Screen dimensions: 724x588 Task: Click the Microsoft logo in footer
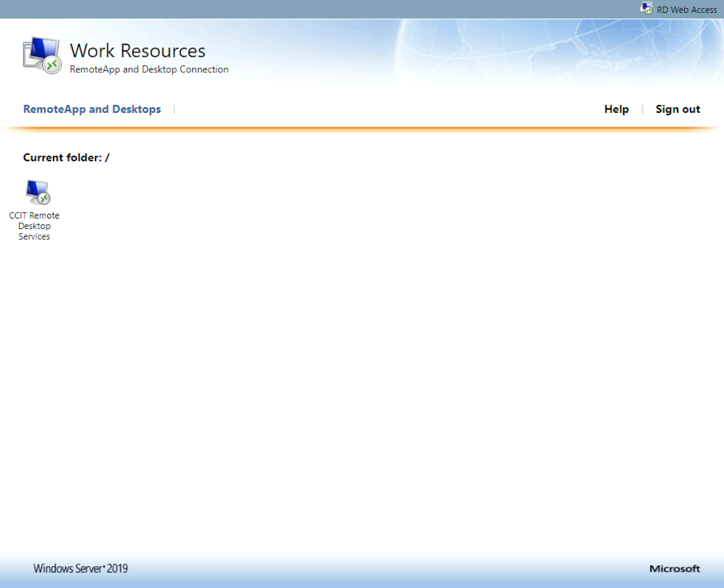[675, 569]
